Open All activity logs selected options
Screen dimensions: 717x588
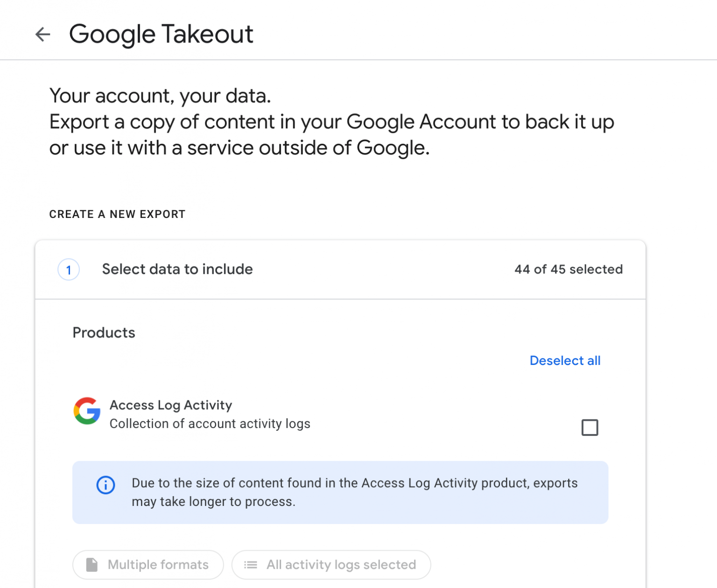[331, 565]
